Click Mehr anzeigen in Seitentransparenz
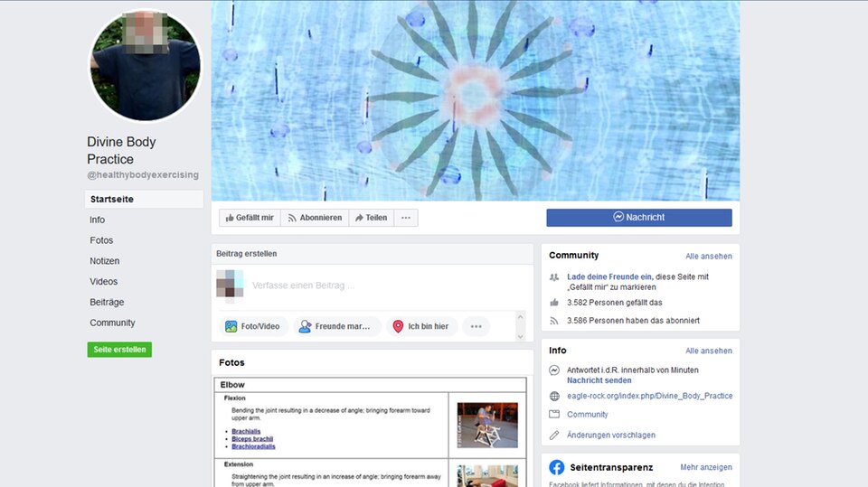Viewport: 868px width, 487px height. tap(706, 468)
